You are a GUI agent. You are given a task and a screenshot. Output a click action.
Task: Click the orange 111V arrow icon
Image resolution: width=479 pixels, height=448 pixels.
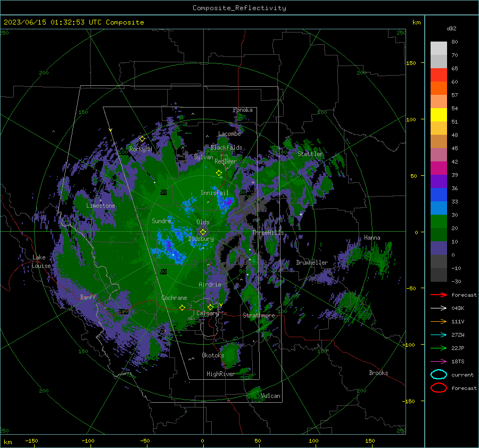coord(439,321)
